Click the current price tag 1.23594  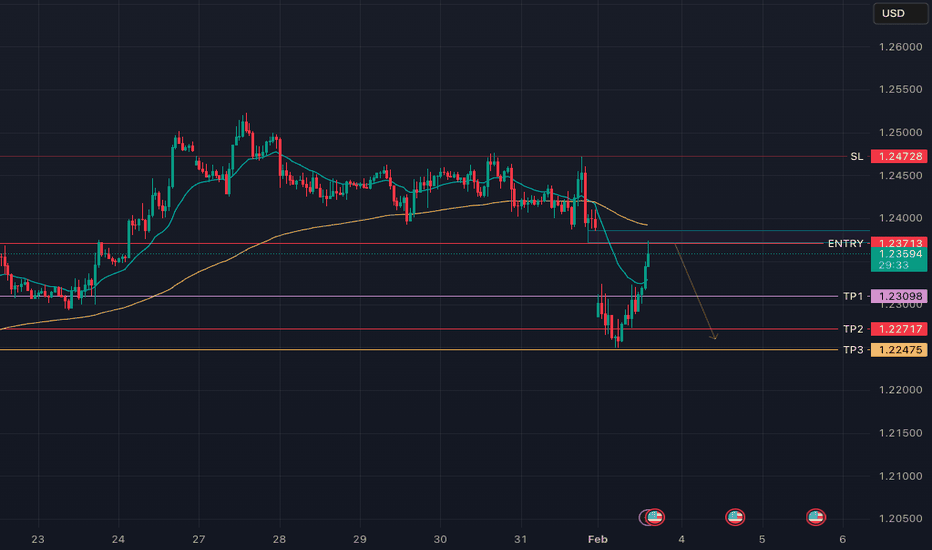click(x=899, y=254)
